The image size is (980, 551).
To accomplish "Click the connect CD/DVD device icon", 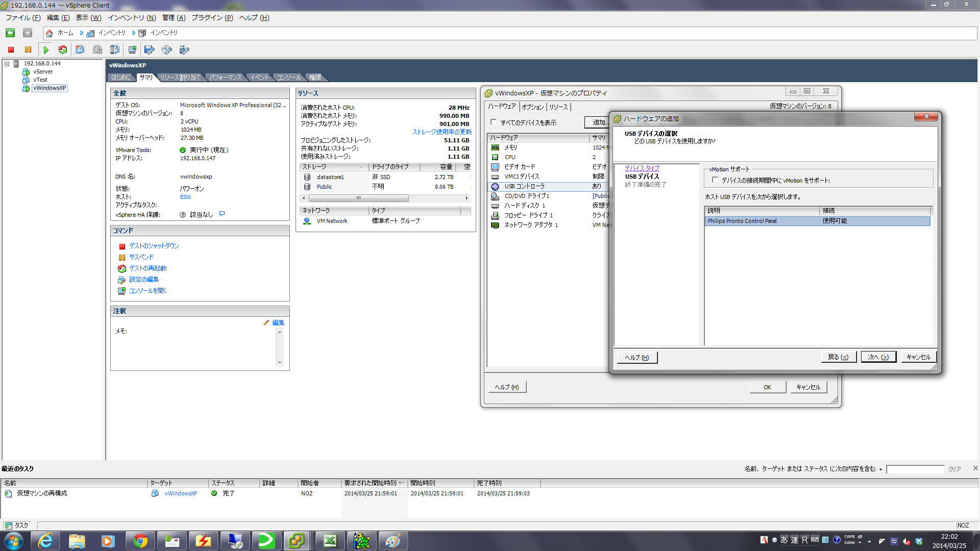I will [x=167, y=49].
